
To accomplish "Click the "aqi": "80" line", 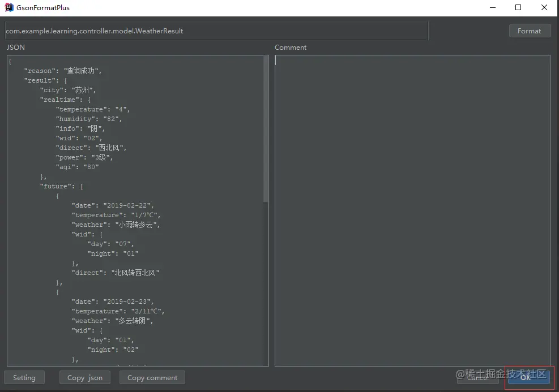I will click(x=78, y=167).
